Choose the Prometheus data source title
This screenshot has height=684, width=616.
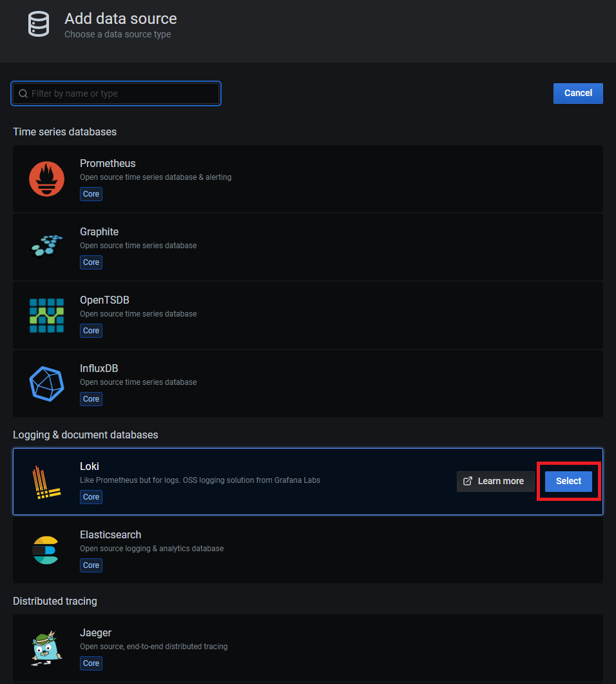coord(108,164)
